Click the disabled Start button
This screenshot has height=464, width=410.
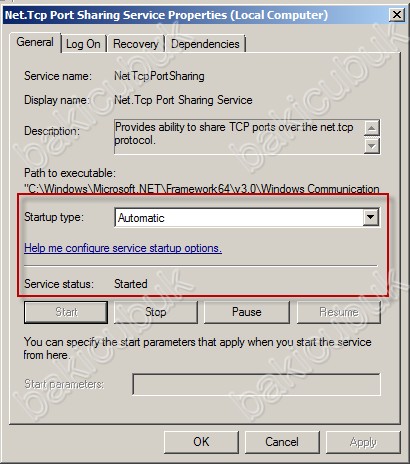[66, 312]
